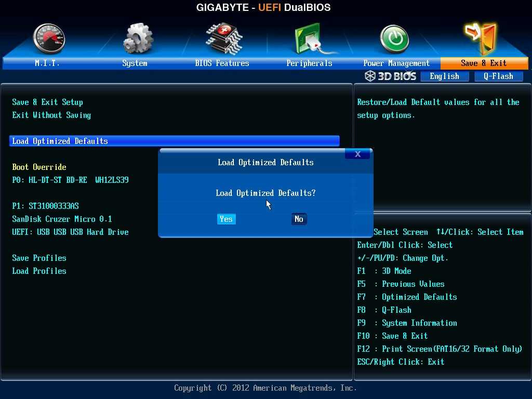This screenshot has width=532, height=399.
Task: Click the American Megatrends copyright line
Action: (265, 388)
